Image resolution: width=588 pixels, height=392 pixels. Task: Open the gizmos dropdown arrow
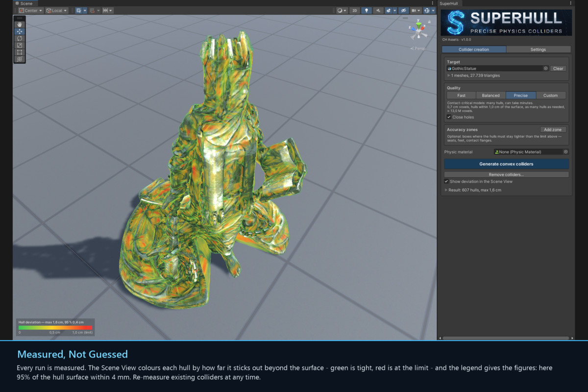[433, 10]
